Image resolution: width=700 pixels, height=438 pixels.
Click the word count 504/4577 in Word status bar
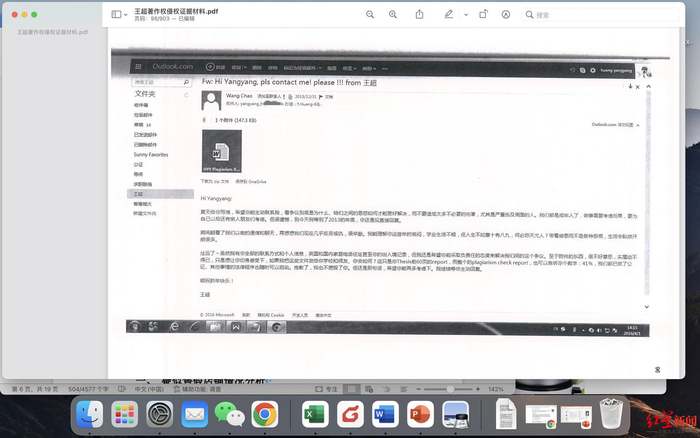click(x=88, y=389)
